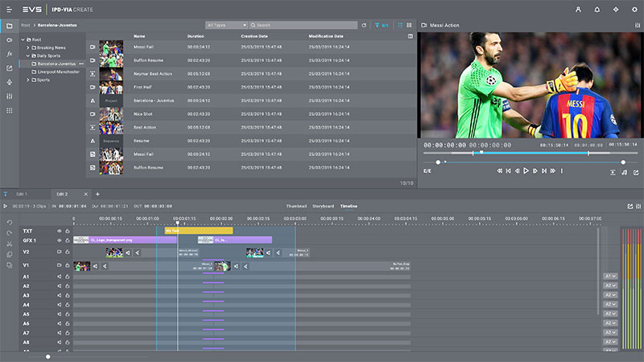This screenshot has width=644, height=362.
Task: Click the viewer audio music note icon
Action: click(625, 172)
